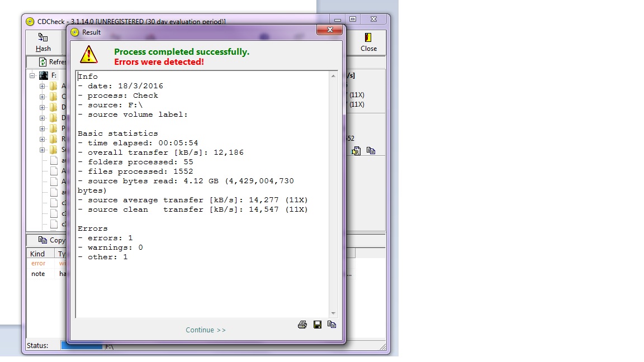
Task: Select the error row in the log list
Action: click(x=39, y=264)
